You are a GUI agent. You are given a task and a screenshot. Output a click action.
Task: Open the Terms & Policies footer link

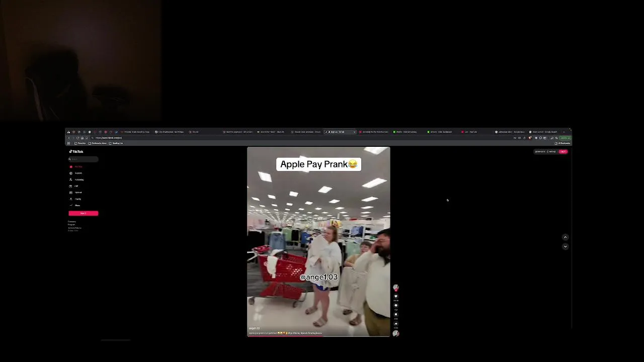[x=74, y=228]
